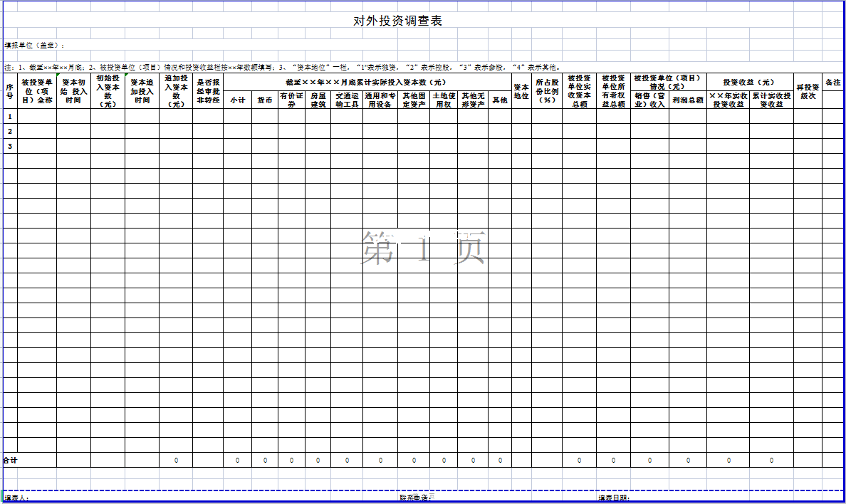Select the 填表人 cell at bottom

pos(17,498)
